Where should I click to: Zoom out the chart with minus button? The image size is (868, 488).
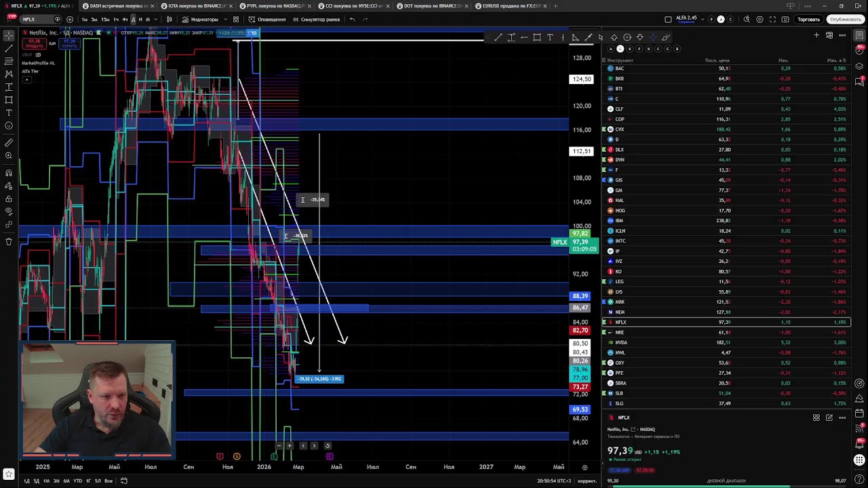click(x=278, y=445)
